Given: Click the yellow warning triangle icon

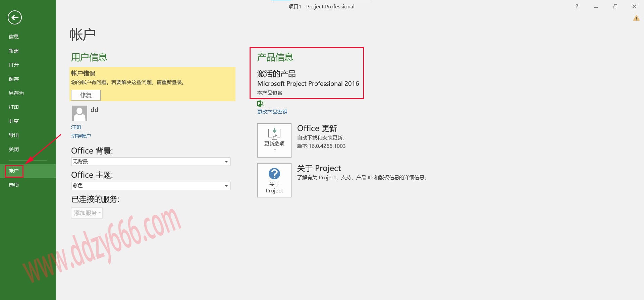Looking at the screenshot, I should 636,18.
